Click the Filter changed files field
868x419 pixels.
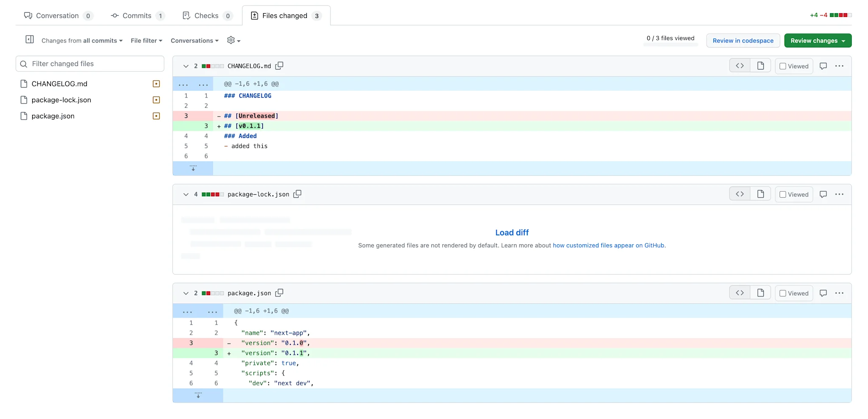[89, 63]
